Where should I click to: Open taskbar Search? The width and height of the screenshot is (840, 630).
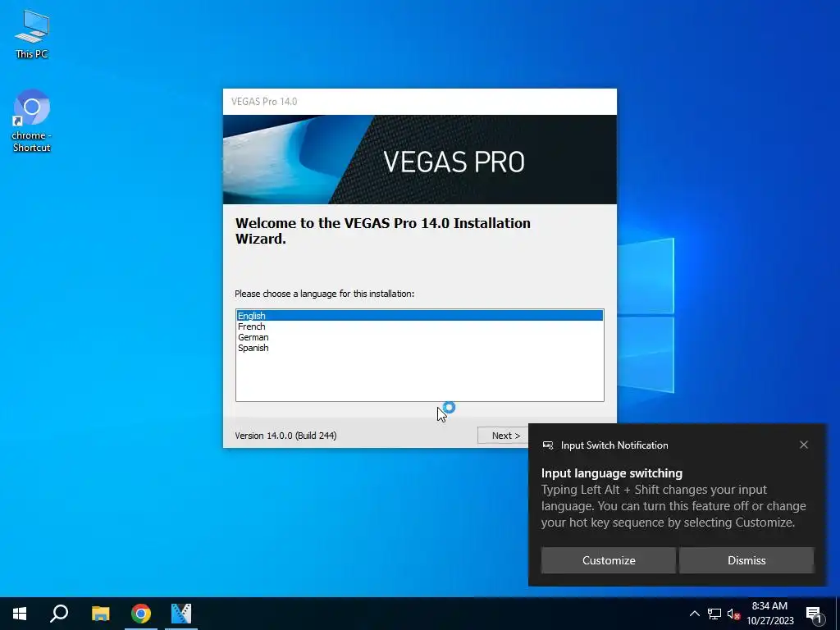[59, 614]
